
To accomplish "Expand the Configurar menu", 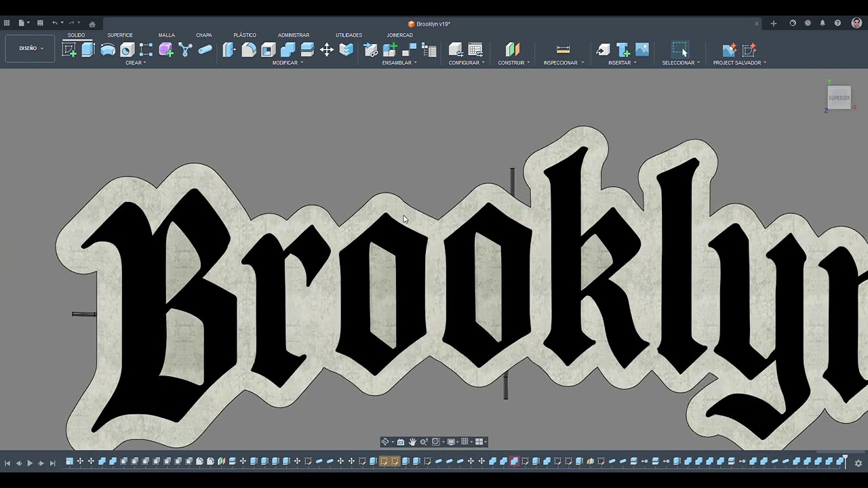I will [x=467, y=63].
